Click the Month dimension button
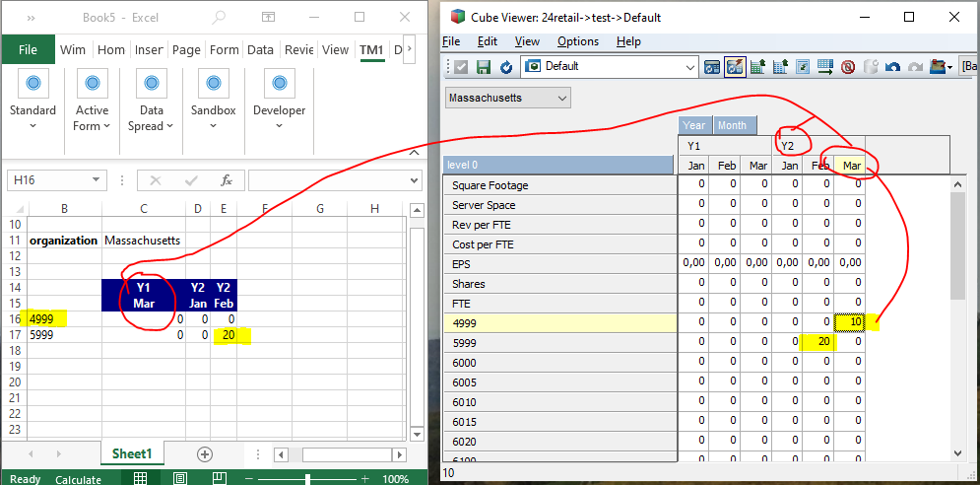Image resolution: width=980 pixels, height=485 pixels. click(732, 125)
